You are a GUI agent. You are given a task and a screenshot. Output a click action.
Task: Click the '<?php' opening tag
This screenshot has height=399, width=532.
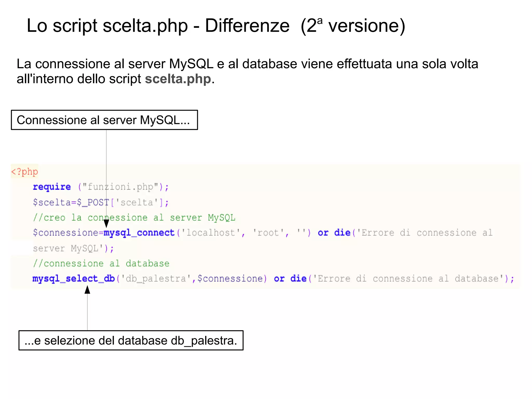(x=25, y=172)
